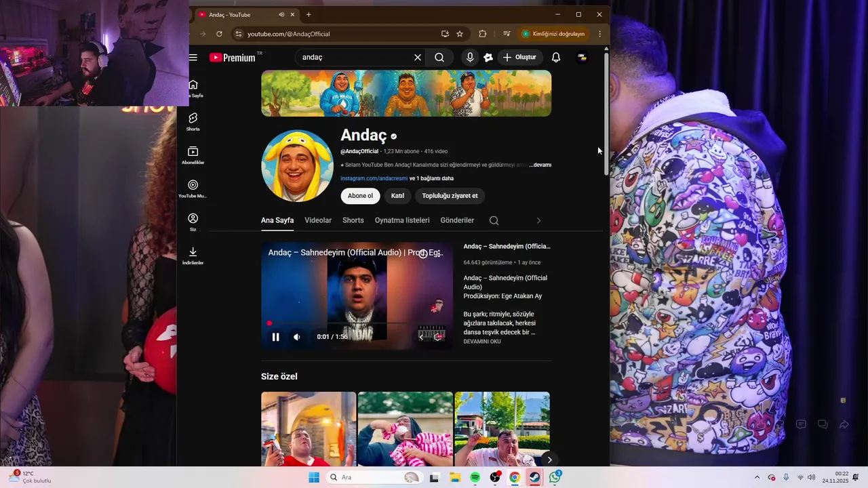
Task: Open the AI sparkle icon beside microphone
Action: coord(488,58)
